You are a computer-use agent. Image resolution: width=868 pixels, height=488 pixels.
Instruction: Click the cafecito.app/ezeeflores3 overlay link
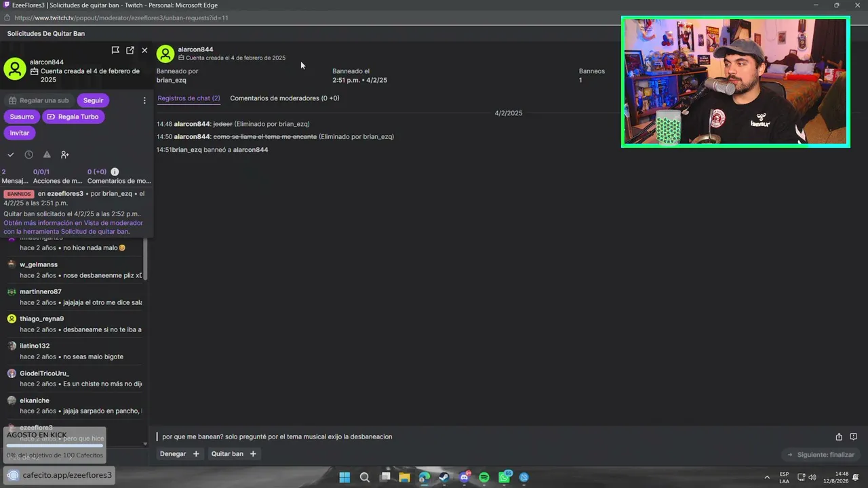(59, 475)
